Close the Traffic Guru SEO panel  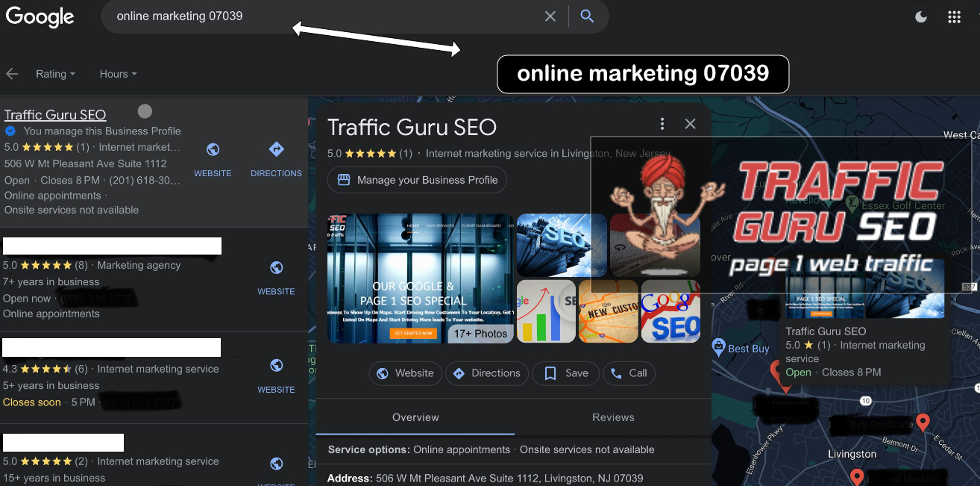point(690,124)
